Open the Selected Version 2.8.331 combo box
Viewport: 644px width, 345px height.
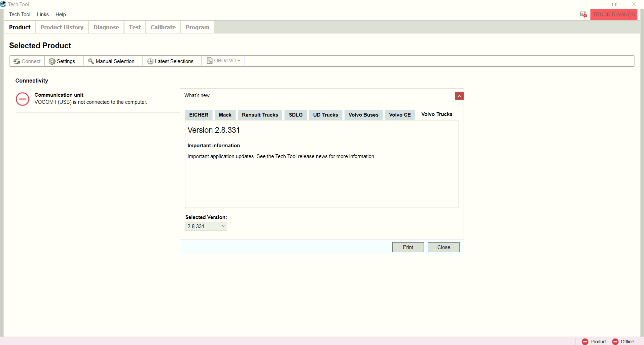point(206,226)
